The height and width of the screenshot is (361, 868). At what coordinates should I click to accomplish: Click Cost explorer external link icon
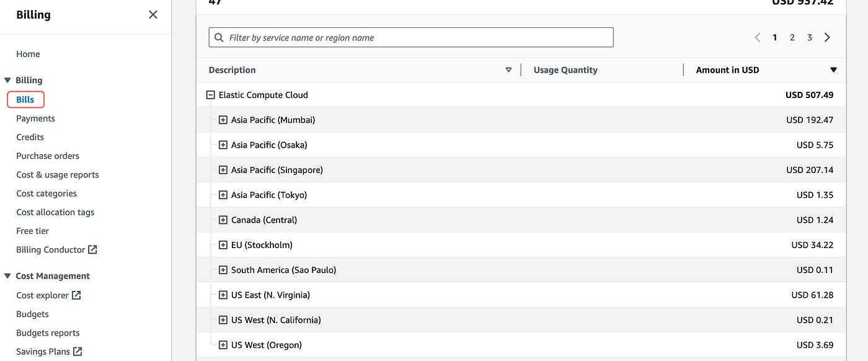[x=76, y=295]
